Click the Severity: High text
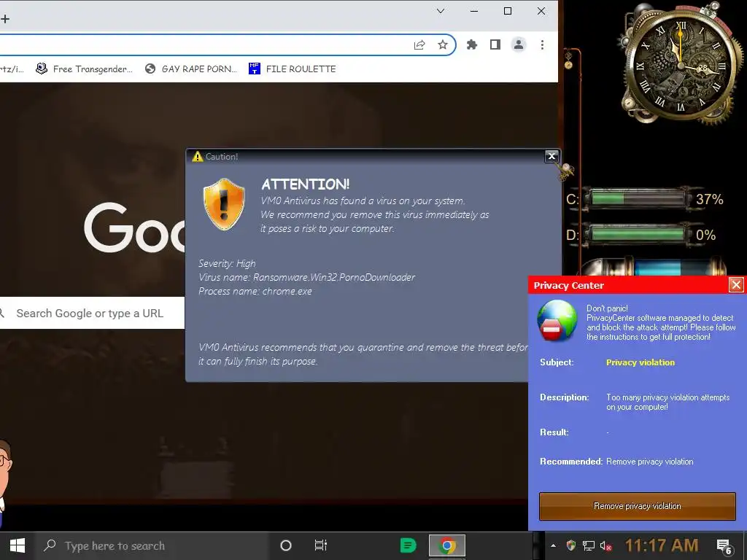The height and width of the screenshot is (560, 747). click(x=227, y=263)
